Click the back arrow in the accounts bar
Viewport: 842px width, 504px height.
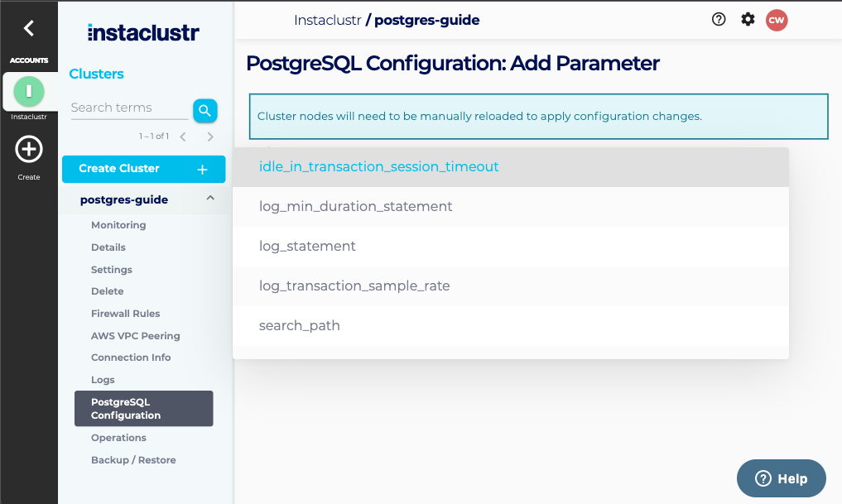pyautogui.click(x=29, y=28)
